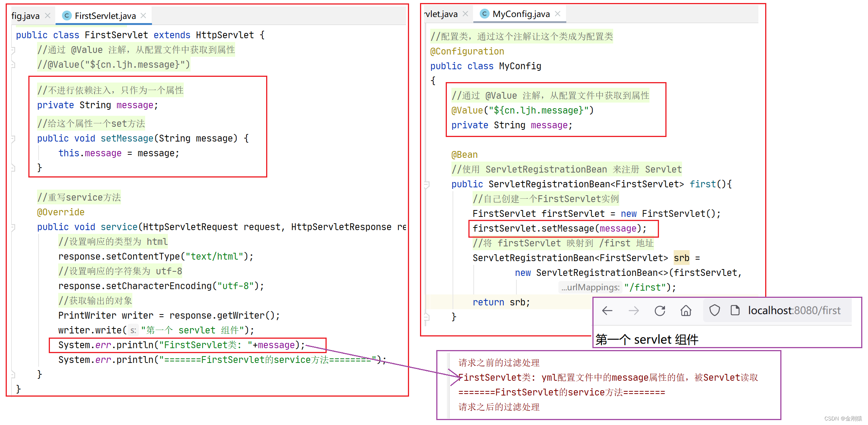Image resolution: width=868 pixels, height=425 pixels.
Task: Click 'public class MyConfig' declaration
Action: [x=486, y=66]
